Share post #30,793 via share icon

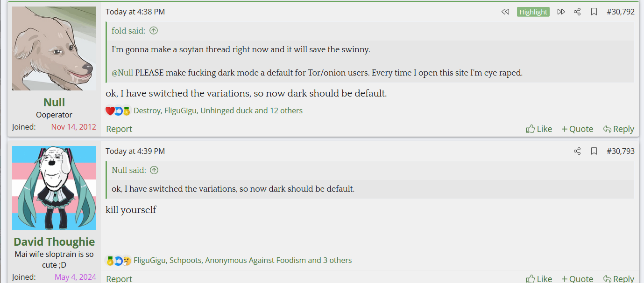coord(577,152)
